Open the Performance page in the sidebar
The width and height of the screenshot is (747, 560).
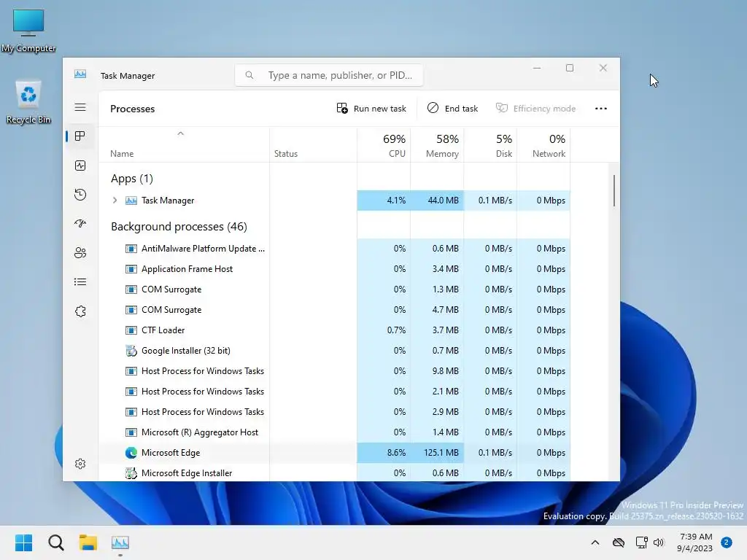(x=80, y=166)
